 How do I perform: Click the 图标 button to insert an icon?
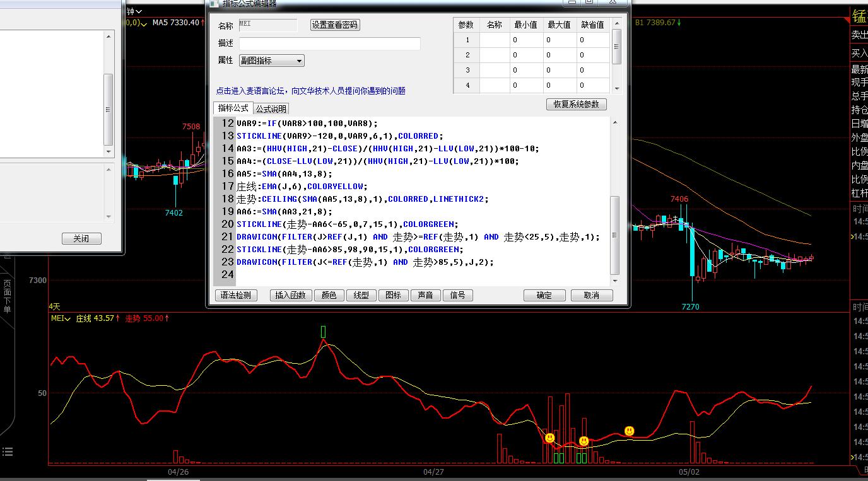[x=393, y=295]
